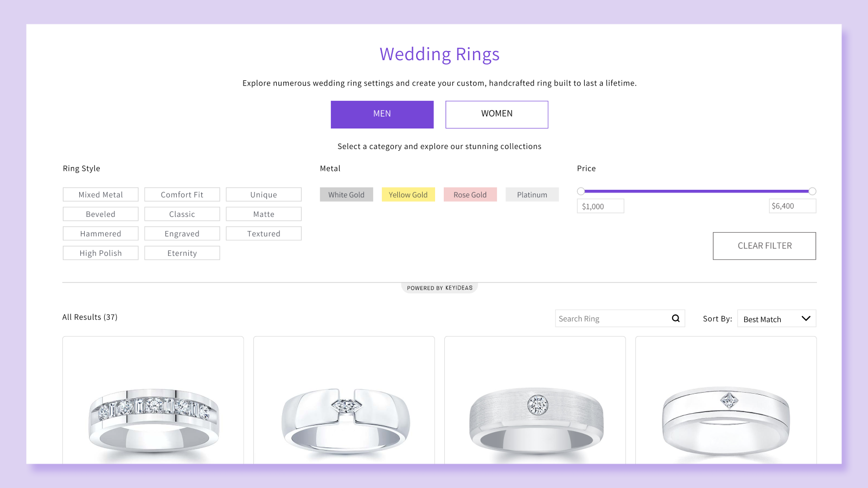The image size is (868, 488).
Task: Activate the Engraved style filter
Action: (182, 233)
